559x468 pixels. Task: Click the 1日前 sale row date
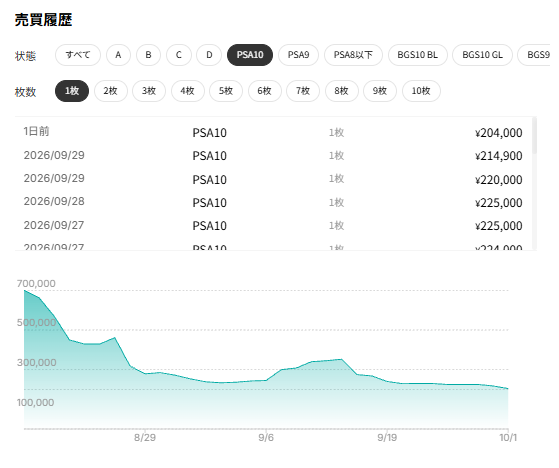point(36,132)
